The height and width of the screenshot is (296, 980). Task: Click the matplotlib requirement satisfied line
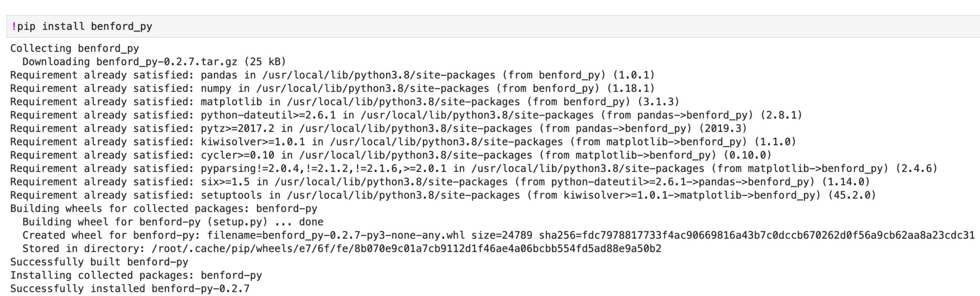click(x=345, y=102)
